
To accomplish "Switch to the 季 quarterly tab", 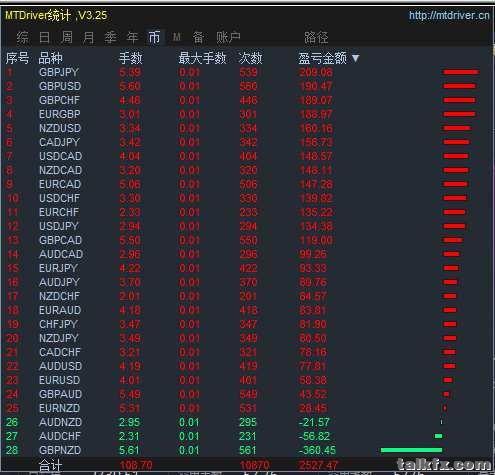I will tap(110, 37).
